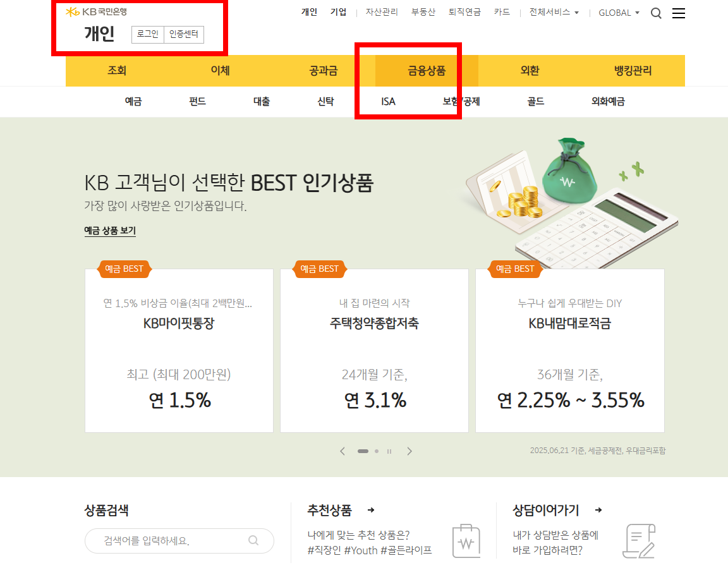
Task: Click the shopping bag icon beside 추천상품
Action: pos(466,541)
